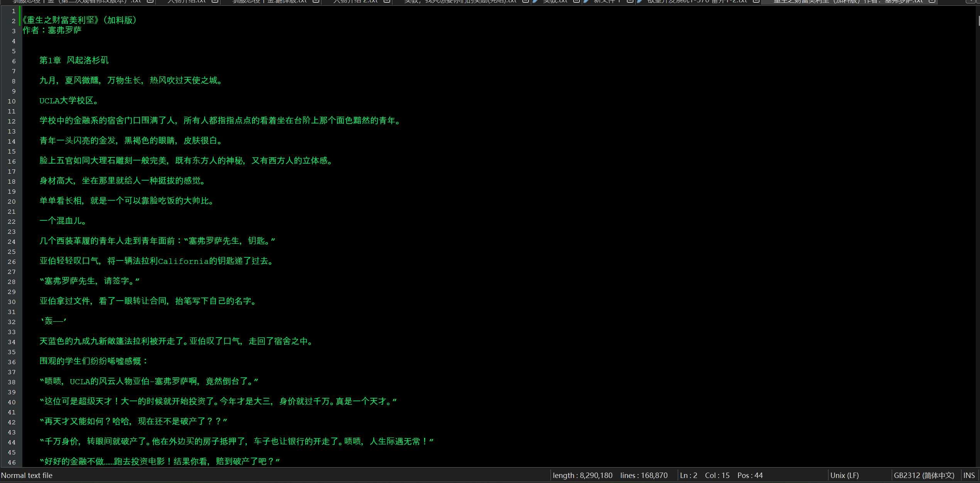Close the 人物介绍 2.txt tab
Viewport: 980px width, 483px height.
click(387, 2)
